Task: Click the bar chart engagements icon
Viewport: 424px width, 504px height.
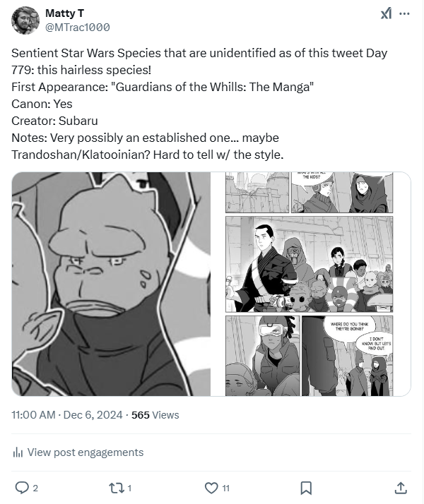Action: point(18,452)
